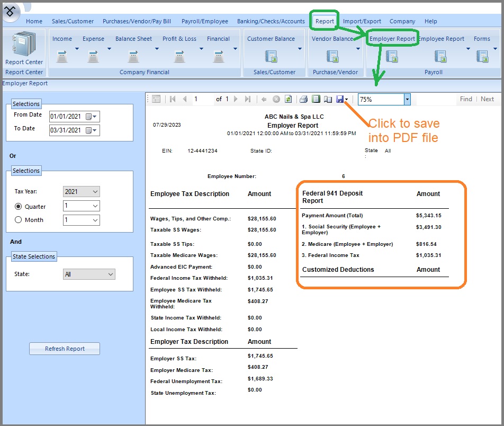The image size is (504, 426).
Task: Click the Income report icon
Action: pyautogui.click(x=62, y=56)
